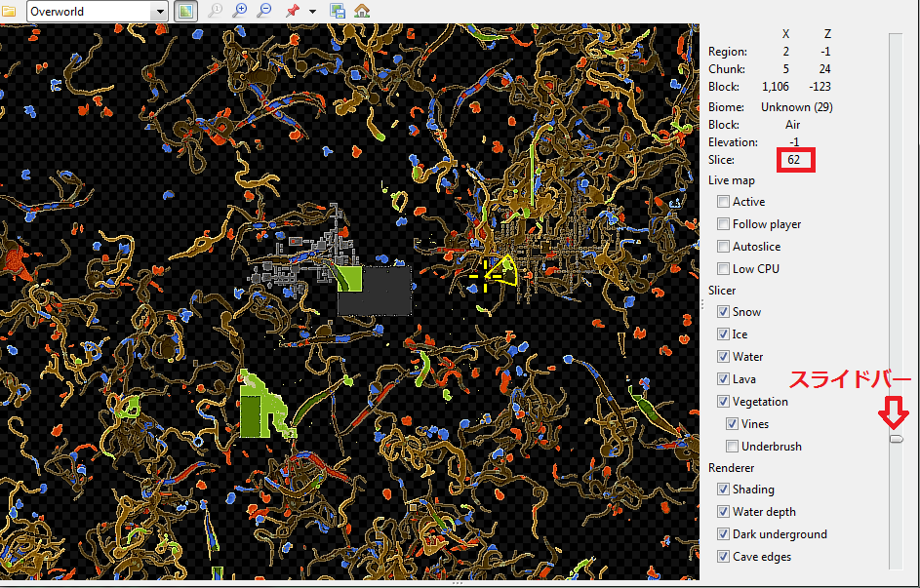Zoom in with the plus magnifier

(x=239, y=11)
